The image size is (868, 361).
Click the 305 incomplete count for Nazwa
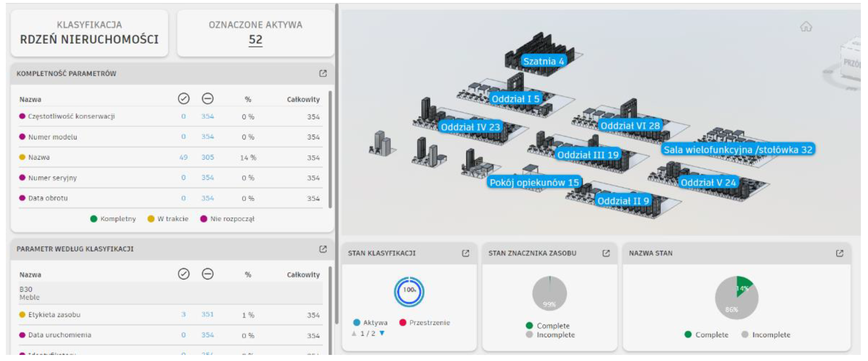point(207,157)
